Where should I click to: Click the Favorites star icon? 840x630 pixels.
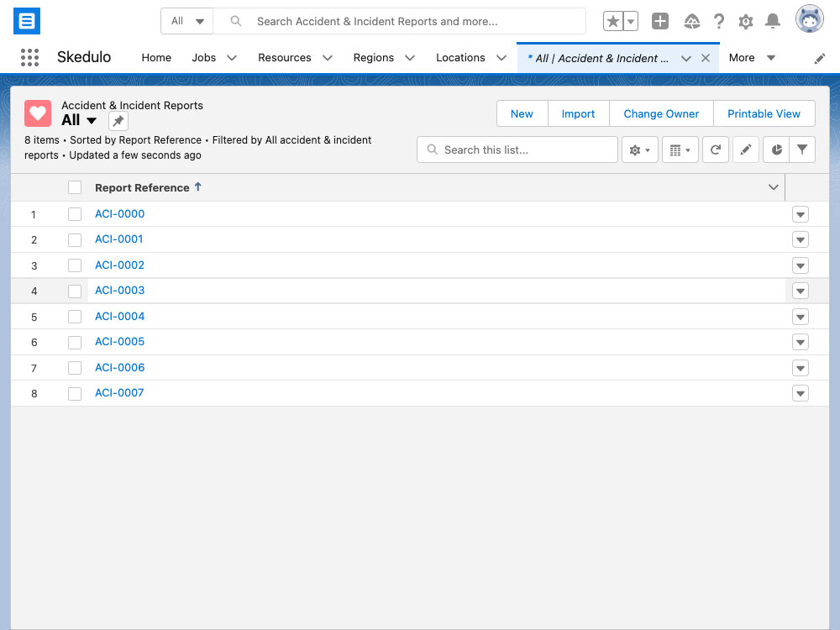pyautogui.click(x=613, y=22)
